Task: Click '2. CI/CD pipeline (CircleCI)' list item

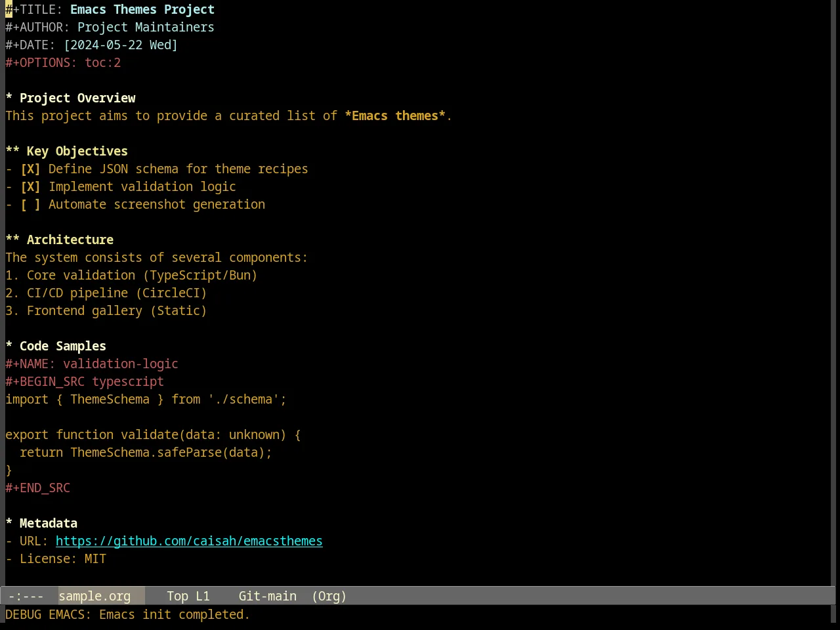Action: (106, 293)
